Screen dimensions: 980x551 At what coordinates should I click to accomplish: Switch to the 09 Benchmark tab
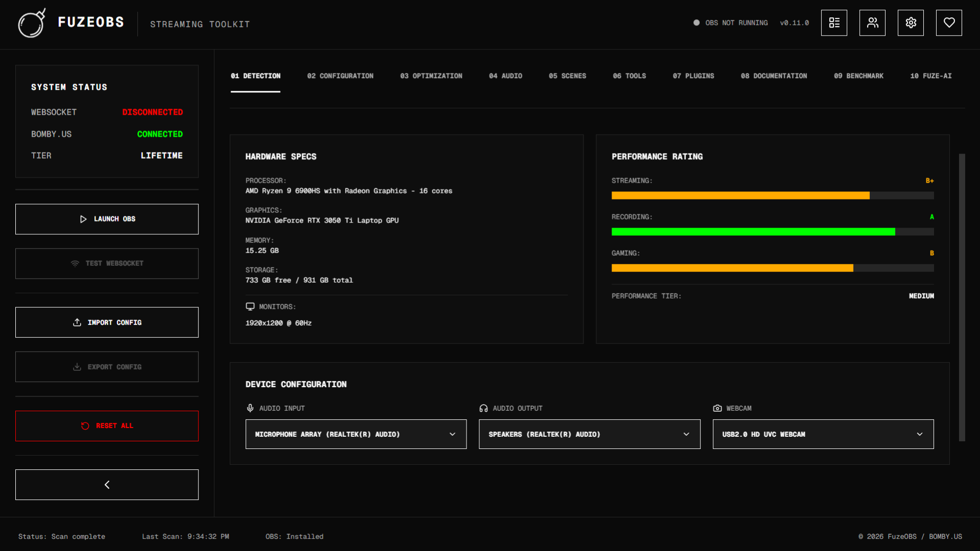tap(859, 76)
